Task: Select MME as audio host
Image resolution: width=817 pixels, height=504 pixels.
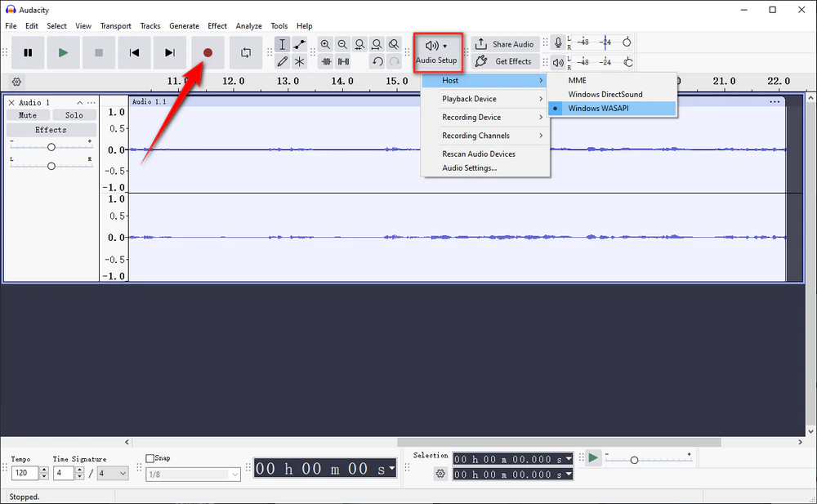Action: (612, 80)
